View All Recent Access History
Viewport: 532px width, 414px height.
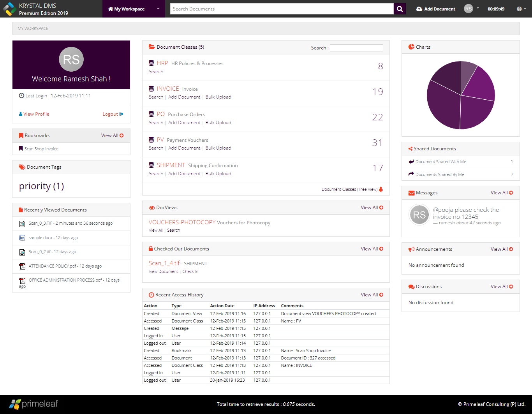[x=372, y=295]
